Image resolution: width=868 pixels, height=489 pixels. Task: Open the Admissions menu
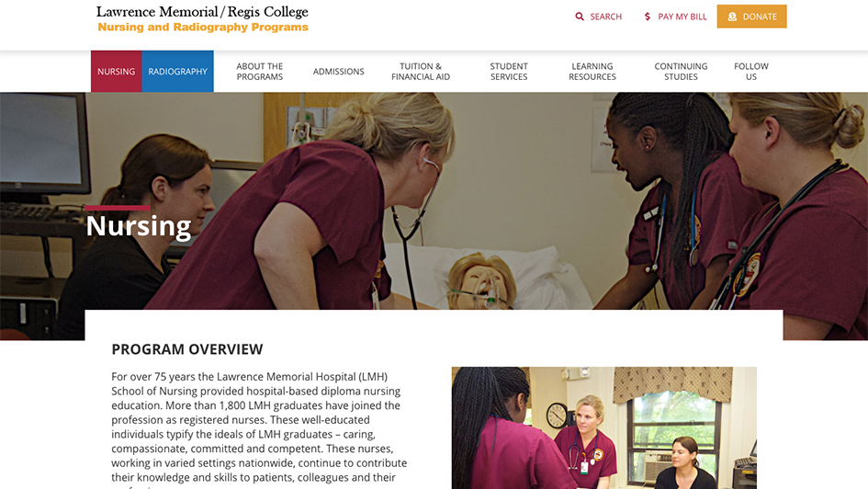point(338,72)
